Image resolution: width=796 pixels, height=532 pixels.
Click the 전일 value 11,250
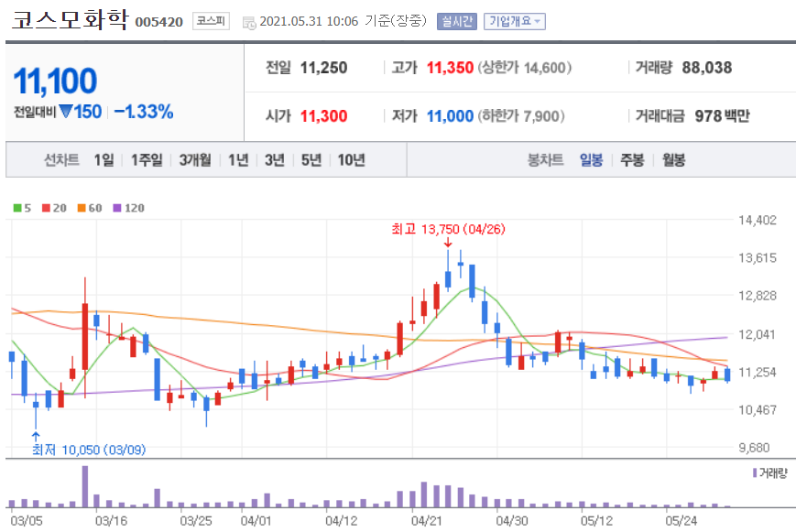(x=323, y=68)
